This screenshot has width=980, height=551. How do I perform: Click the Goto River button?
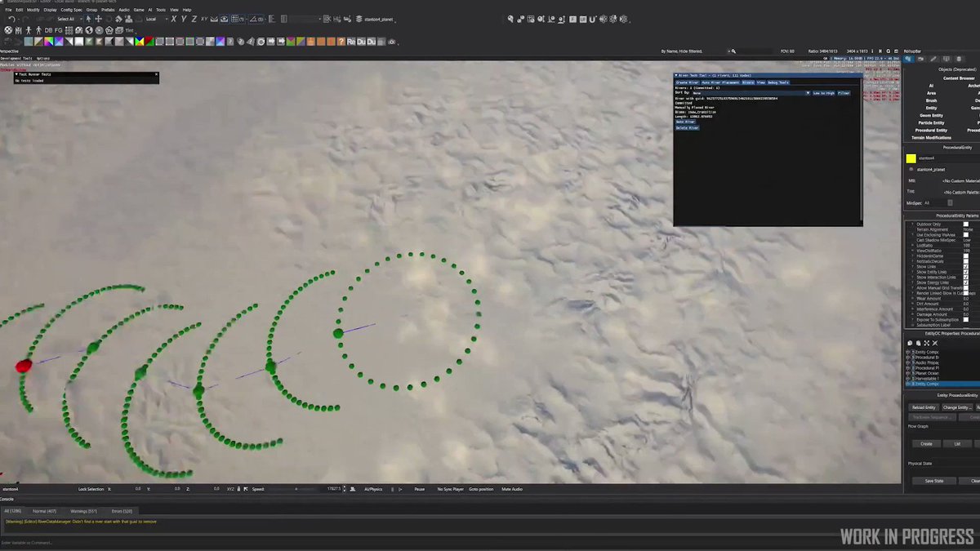pyautogui.click(x=685, y=122)
